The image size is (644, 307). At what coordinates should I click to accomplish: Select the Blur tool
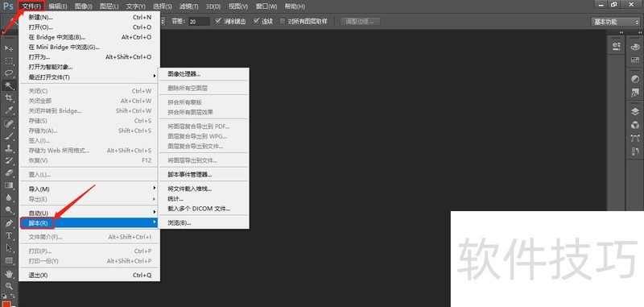pyautogui.click(x=9, y=197)
